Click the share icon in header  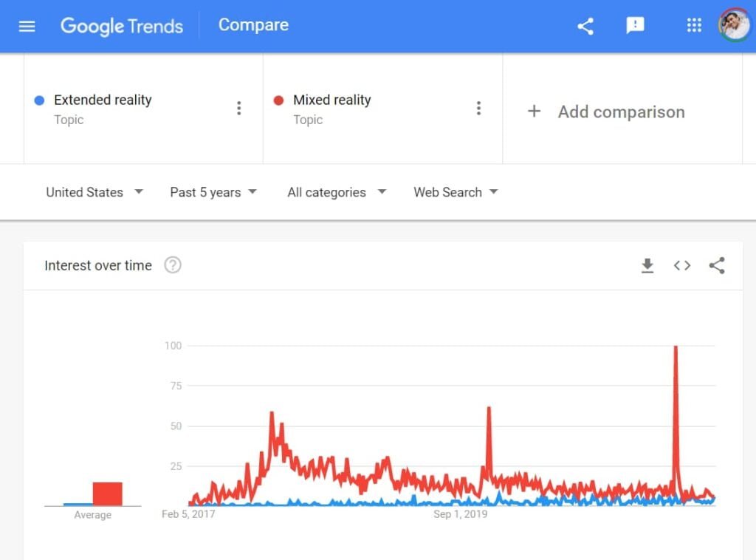(x=585, y=26)
